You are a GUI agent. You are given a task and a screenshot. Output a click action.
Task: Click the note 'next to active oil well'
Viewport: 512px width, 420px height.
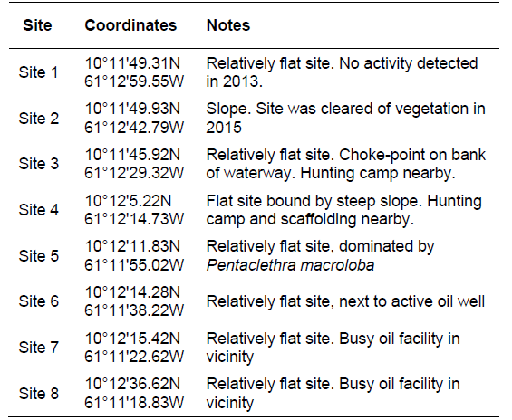click(412, 301)
